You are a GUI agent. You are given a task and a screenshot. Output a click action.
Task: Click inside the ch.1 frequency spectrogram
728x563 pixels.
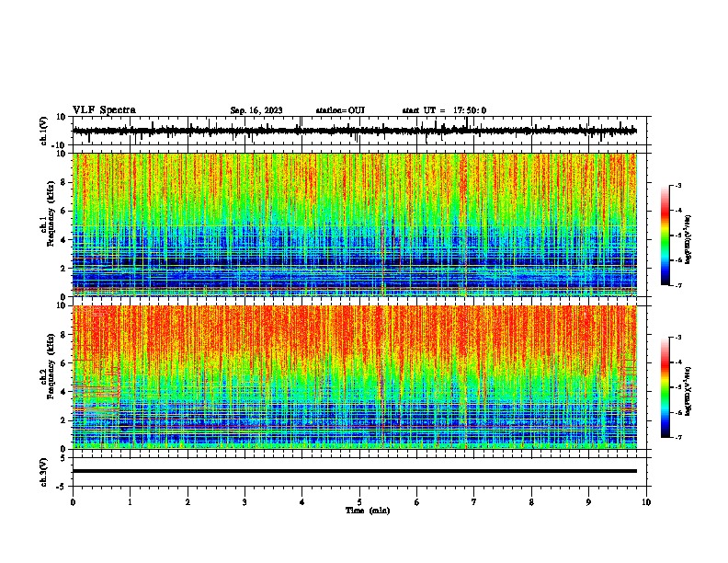coord(355,224)
